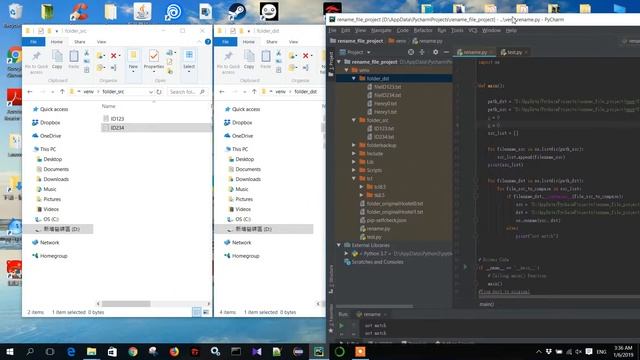The height and width of the screenshot is (360, 640).
Task: Click the refresh icon in folder_src address bar
Action: [x=159, y=92]
